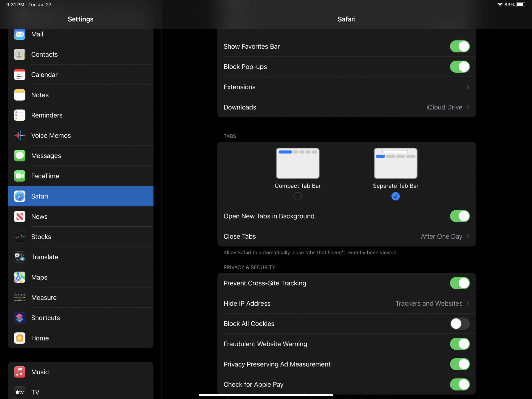
Task: Turn off Open New Tabs in Background
Action: 459,216
